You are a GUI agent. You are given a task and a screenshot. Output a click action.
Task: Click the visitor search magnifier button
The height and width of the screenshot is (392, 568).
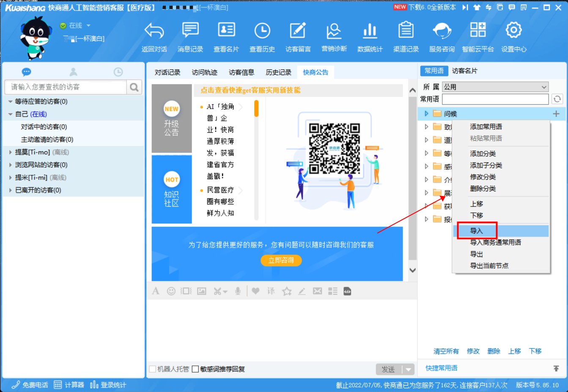[x=134, y=87]
